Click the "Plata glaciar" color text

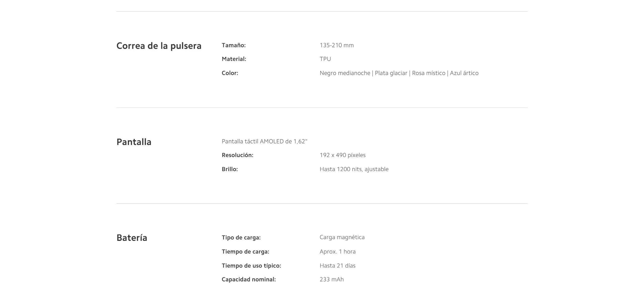[391, 73]
